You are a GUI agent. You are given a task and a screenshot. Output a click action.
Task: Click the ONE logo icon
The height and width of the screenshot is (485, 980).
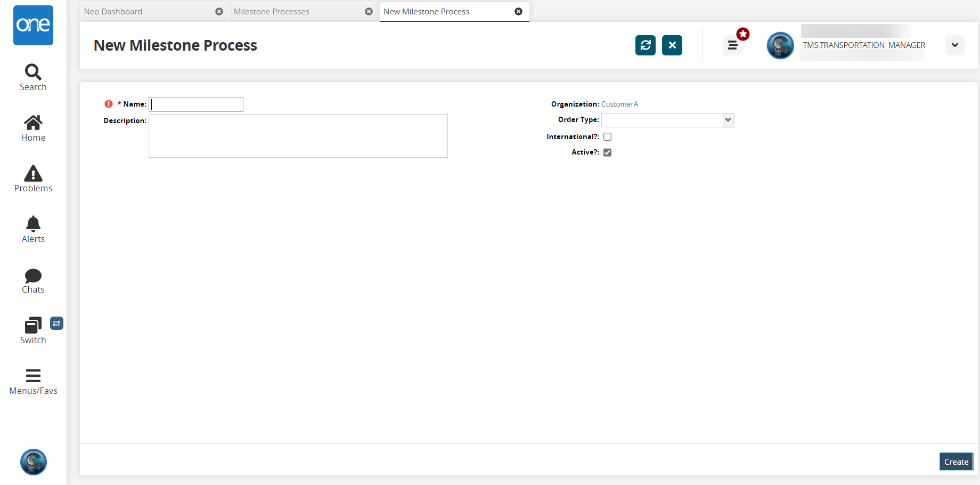point(33,25)
